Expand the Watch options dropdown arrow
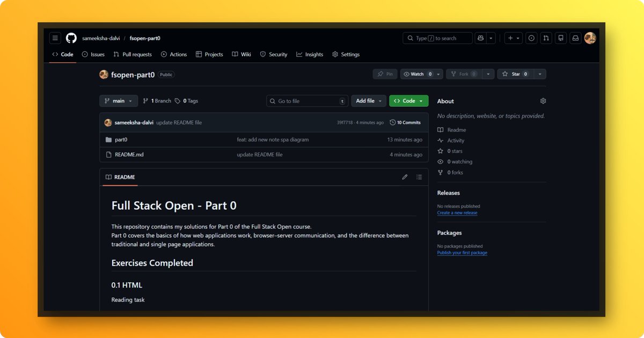Image resolution: width=644 pixels, height=338 pixels. click(438, 74)
